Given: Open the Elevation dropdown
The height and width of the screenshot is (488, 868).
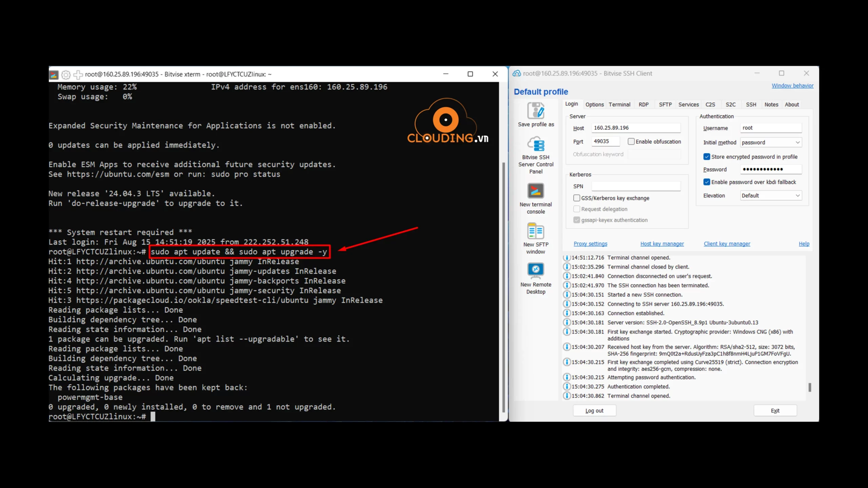Looking at the screenshot, I should point(771,196).
